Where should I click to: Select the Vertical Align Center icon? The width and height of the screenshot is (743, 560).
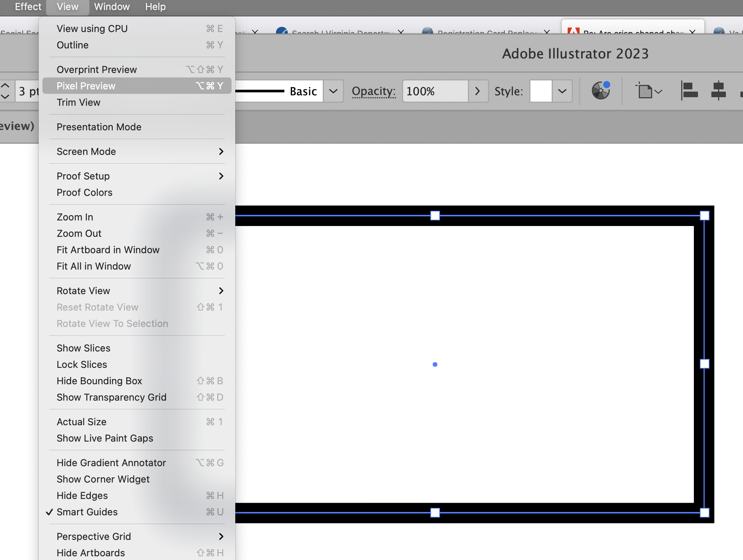[x=718, y=90]
